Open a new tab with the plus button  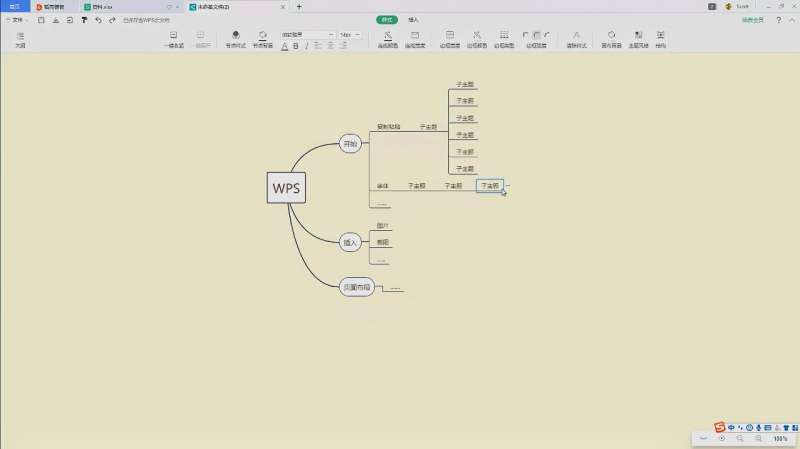(x=299, y=7)
